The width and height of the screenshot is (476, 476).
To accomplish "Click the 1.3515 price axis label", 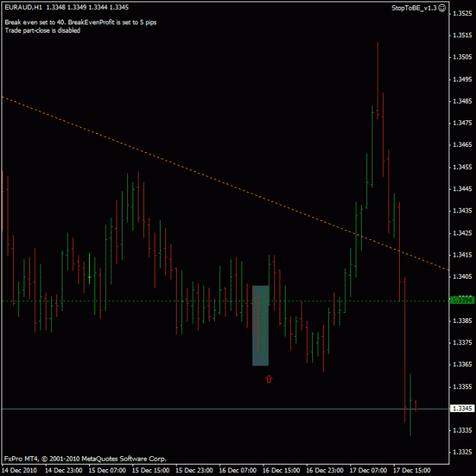I will click(x=462, y=35).
